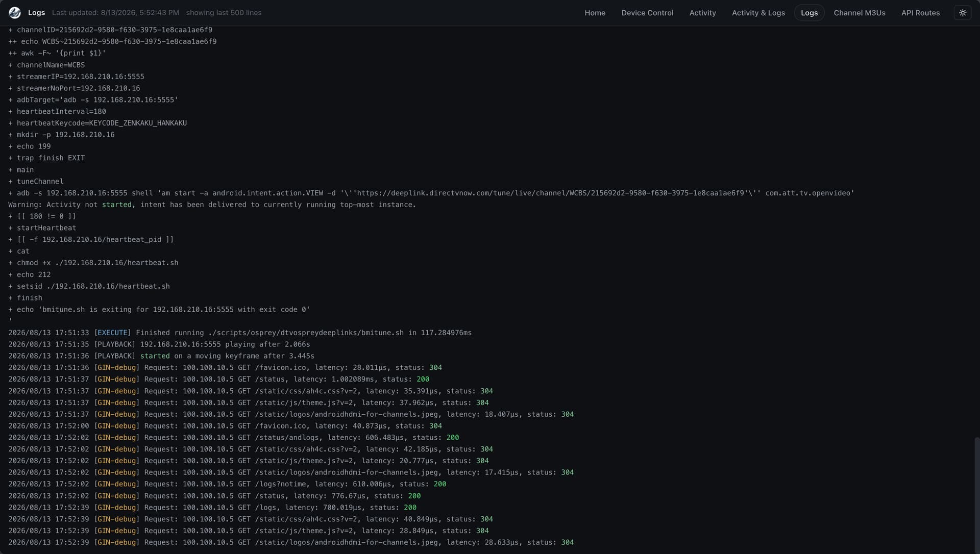Click the '+ trap finish EXIT' line
Viewport: 980px width, 554px height.
coord(46,158)
